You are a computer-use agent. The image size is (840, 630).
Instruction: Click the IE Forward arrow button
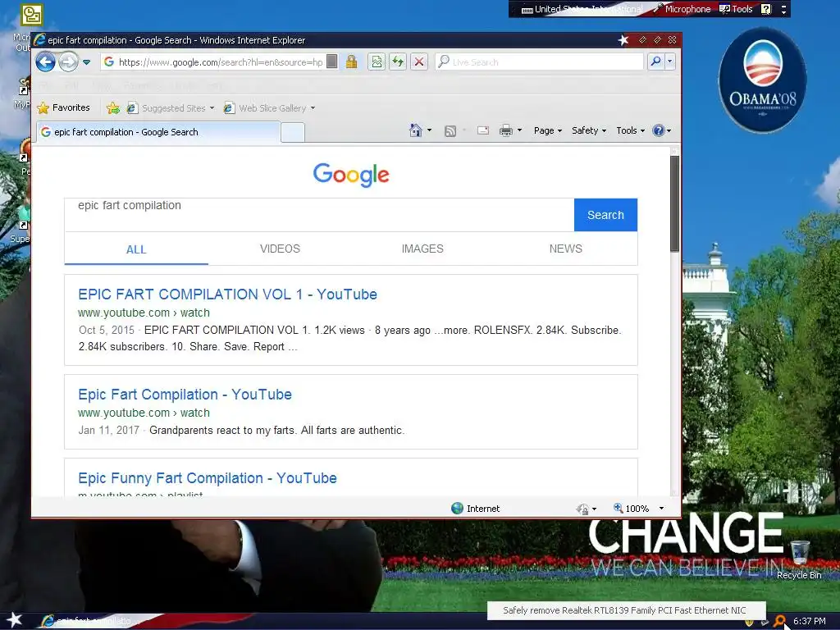tap(68, 62)
